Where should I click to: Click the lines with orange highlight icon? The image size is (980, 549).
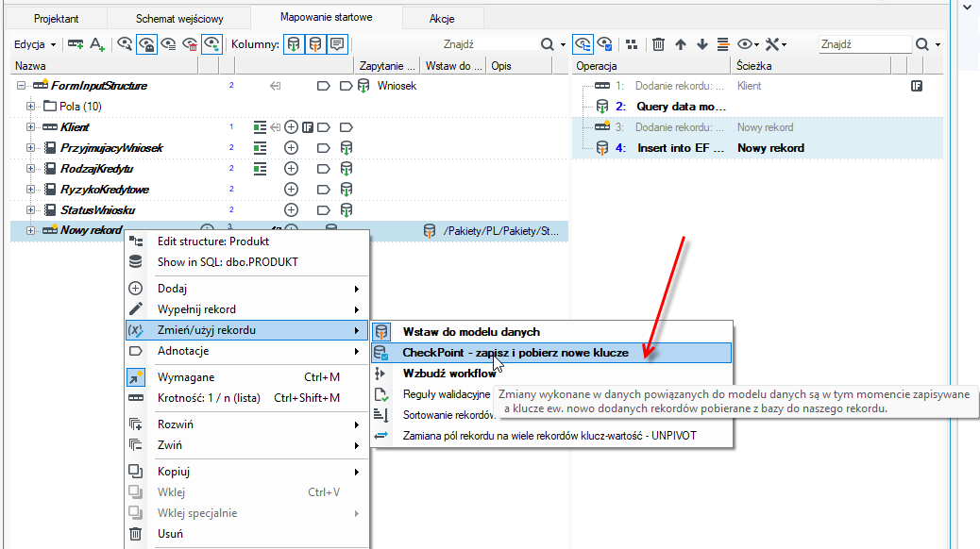point(723,44)
